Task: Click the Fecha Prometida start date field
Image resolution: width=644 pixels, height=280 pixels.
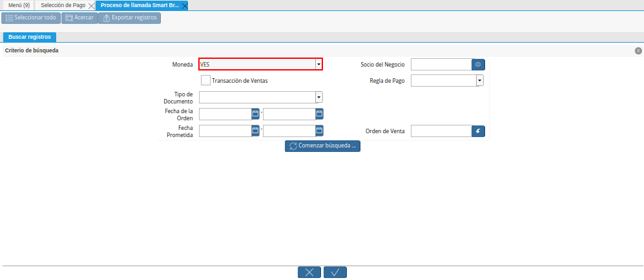Action: pos(225,131)
